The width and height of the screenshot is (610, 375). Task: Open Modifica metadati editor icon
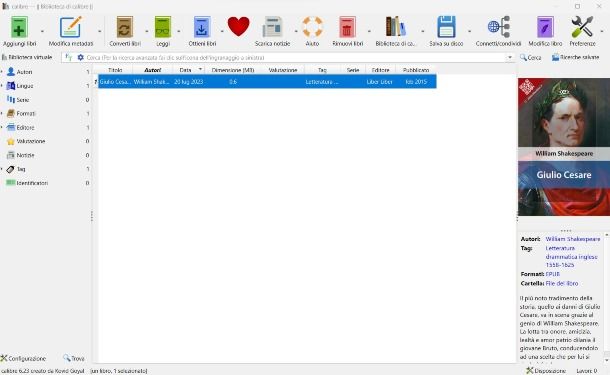[x=71, y=27]
